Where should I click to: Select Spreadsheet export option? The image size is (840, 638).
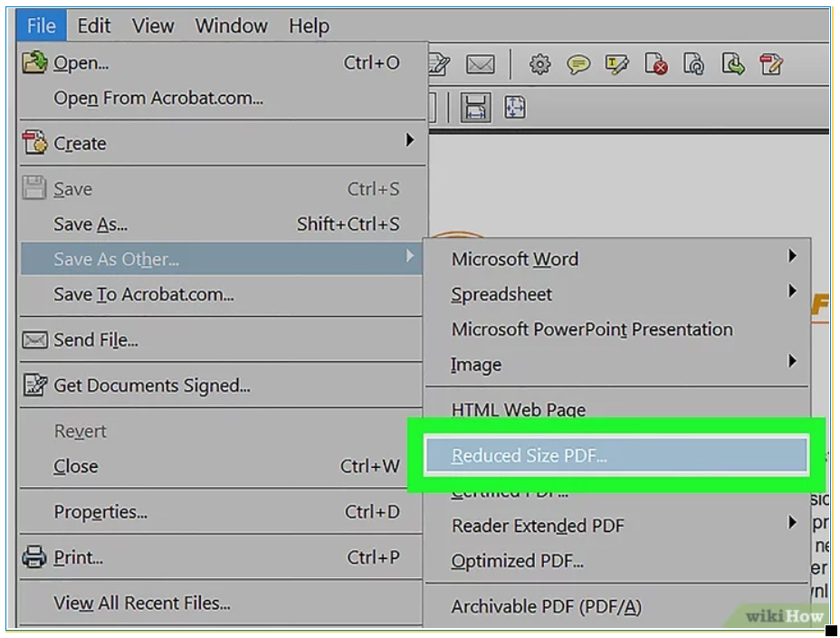point(617,295)
